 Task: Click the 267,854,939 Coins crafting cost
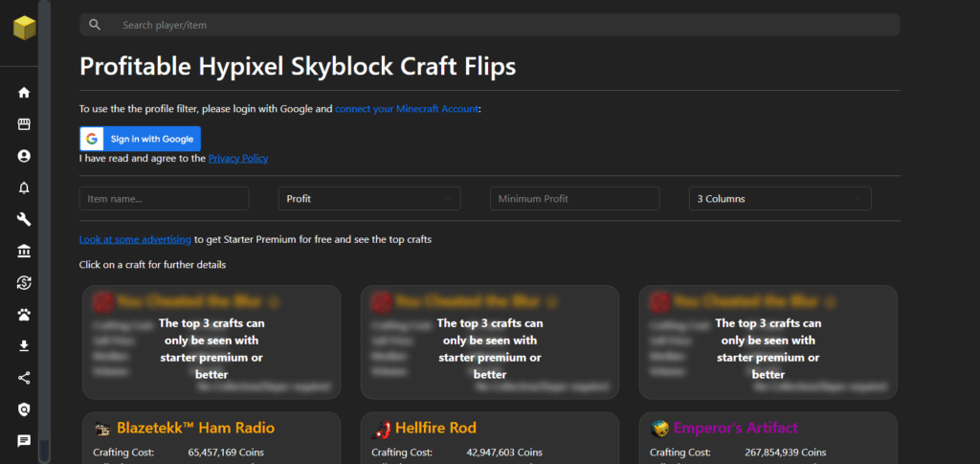click(786, 453)
